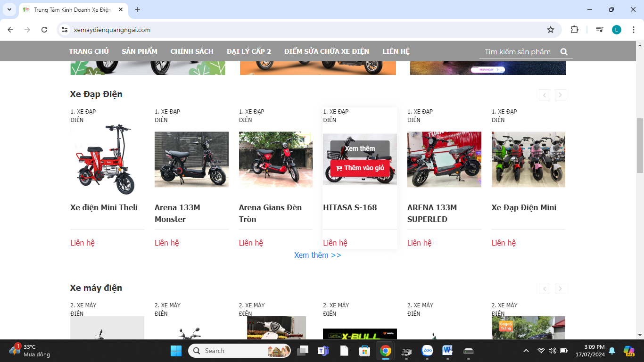Click the Tìm kiếm sản phẩm search field
644x362 pixels.
tap(518, 52)
